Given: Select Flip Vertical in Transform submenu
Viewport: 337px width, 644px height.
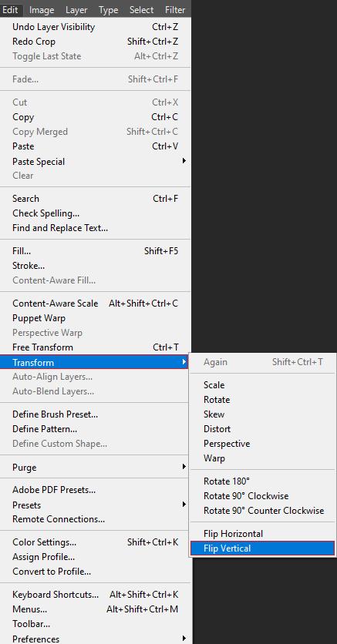Looking at the screenshot, I should pyautogui.click(x=261, y=548).
